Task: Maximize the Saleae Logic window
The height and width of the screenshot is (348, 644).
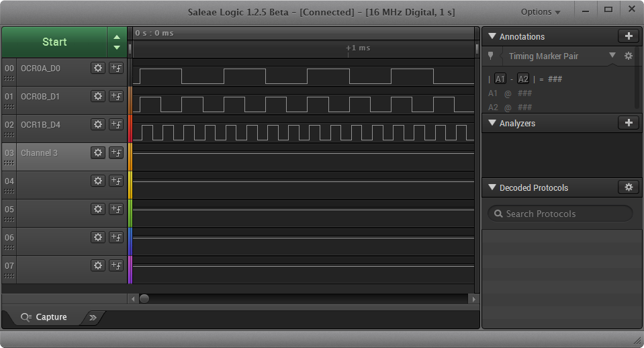Action: point(608,10)
